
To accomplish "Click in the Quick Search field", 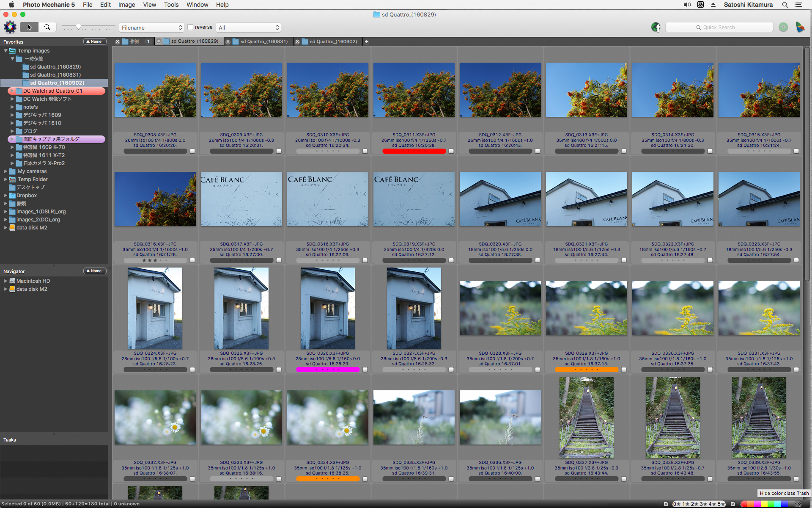I will 719,28.
